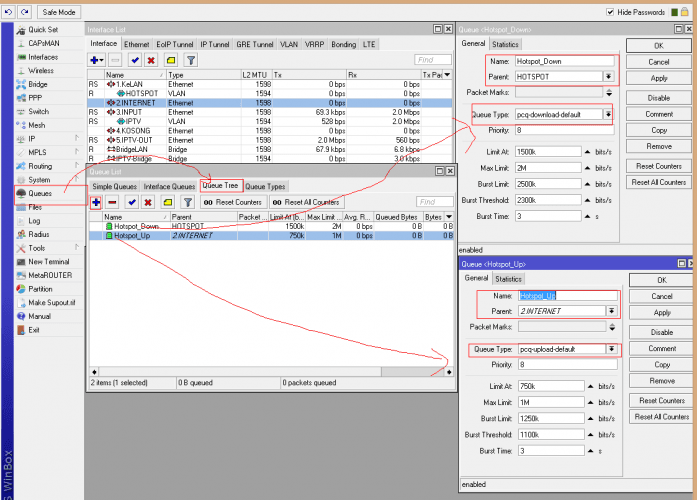Open the Queue Types tab in Queue List
This screenshot has width=697, height=500.
(265, 187)
